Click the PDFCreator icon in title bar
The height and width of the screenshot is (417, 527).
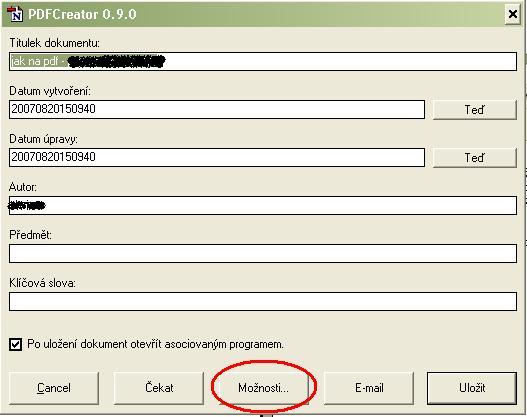tap(15, 14)
